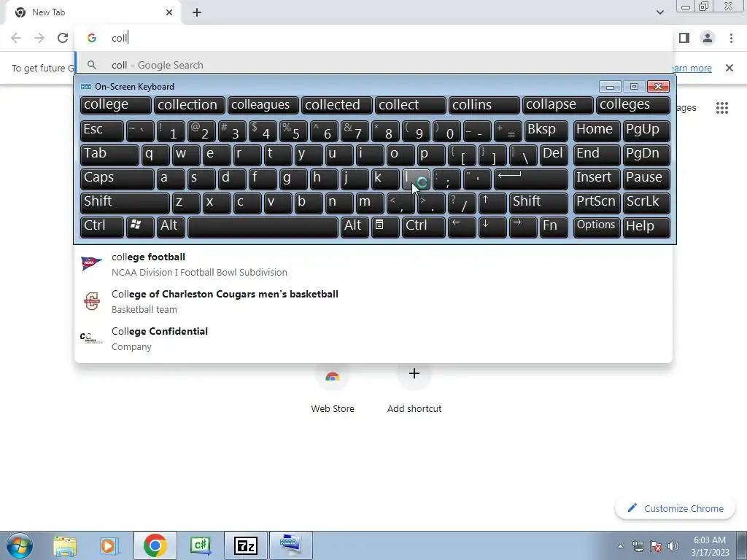Screen dimensions: 747x560
Task: Toggle Caps on the On-Screen Keyboard
Action: coord(117,178)
